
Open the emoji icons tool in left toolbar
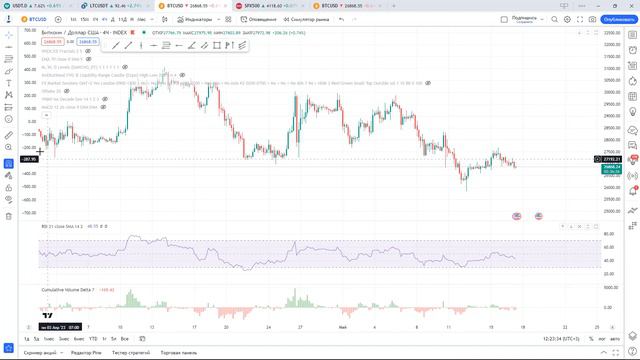[9, 119]
